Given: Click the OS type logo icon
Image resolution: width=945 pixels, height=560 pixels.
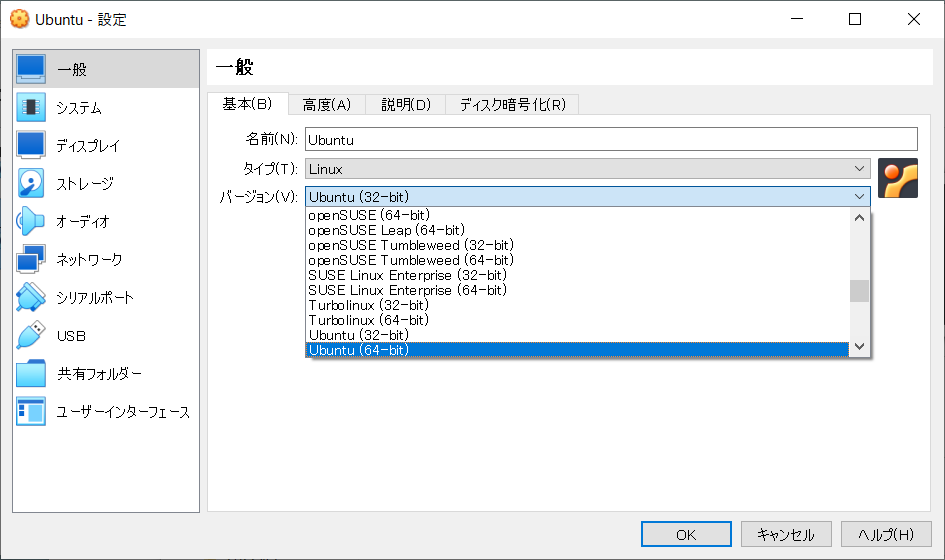Looking at the screenshot, I should [897, 178].
